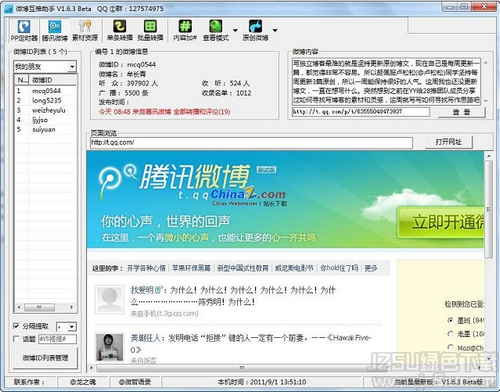This screenshot has height=392, width=500.
Task: Click the 打开网址 button
Action: tap(449, 142)
